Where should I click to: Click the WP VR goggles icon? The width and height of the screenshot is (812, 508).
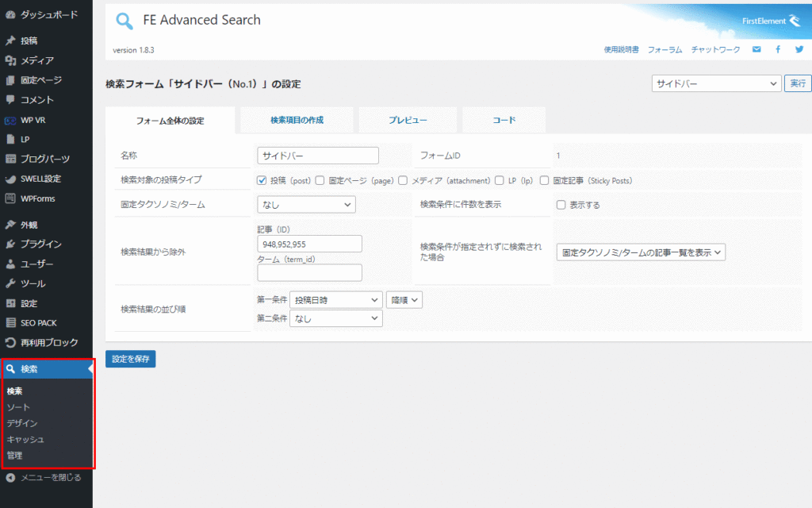pos(10,121)
